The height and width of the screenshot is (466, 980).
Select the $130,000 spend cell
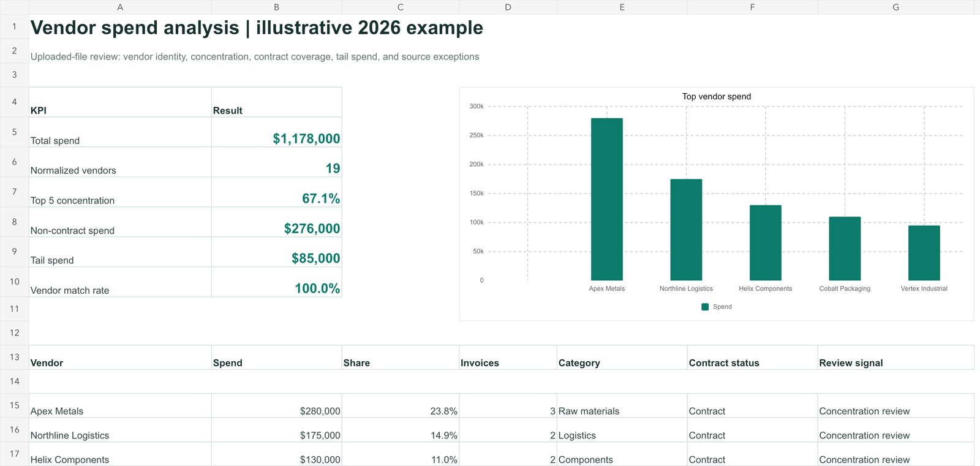coord(277,454)
